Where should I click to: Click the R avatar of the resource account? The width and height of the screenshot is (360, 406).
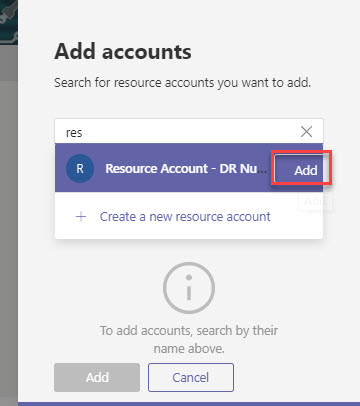pyautogui.click(x=80, y=168)
